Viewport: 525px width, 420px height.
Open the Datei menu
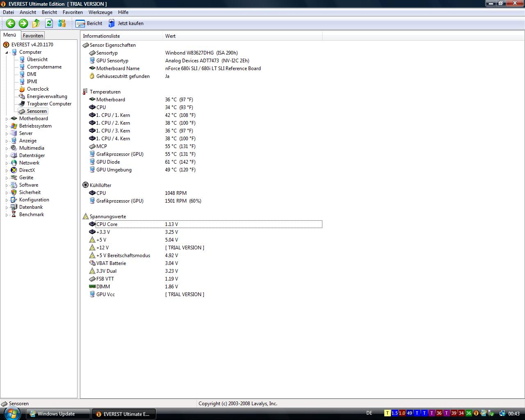(8, 12)
